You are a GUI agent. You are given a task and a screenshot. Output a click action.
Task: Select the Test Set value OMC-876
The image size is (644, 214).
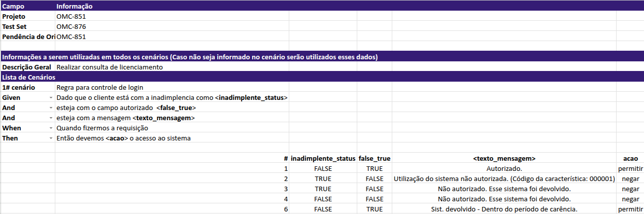pyautogui.click(x=71, y=26)
